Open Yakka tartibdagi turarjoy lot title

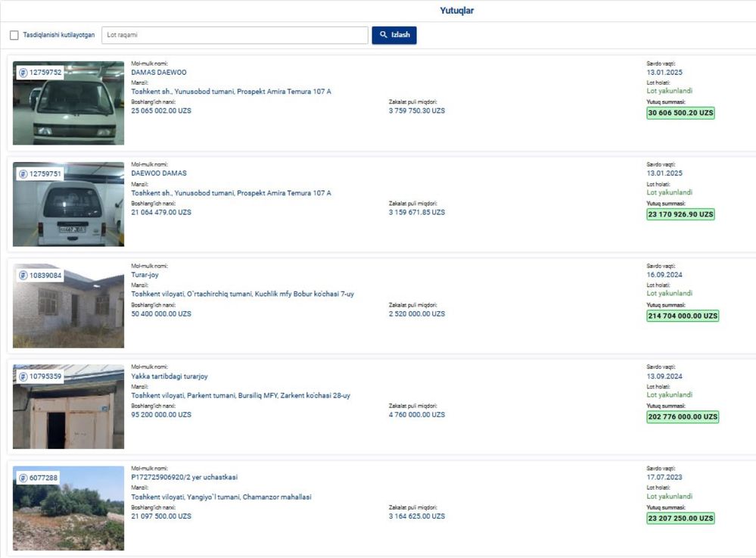[170, 376]
